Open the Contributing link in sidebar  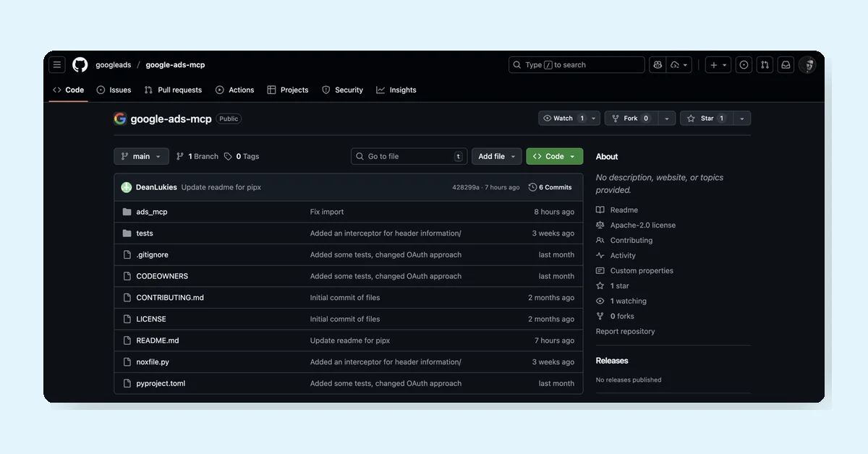pyautogui.click(x=624, y=241)
